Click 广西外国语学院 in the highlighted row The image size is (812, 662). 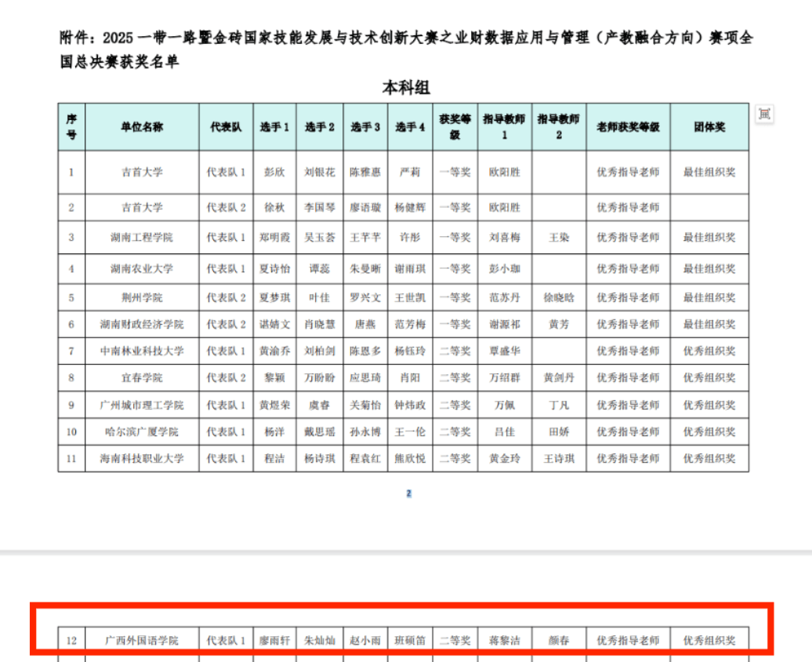tap(142, 640)
